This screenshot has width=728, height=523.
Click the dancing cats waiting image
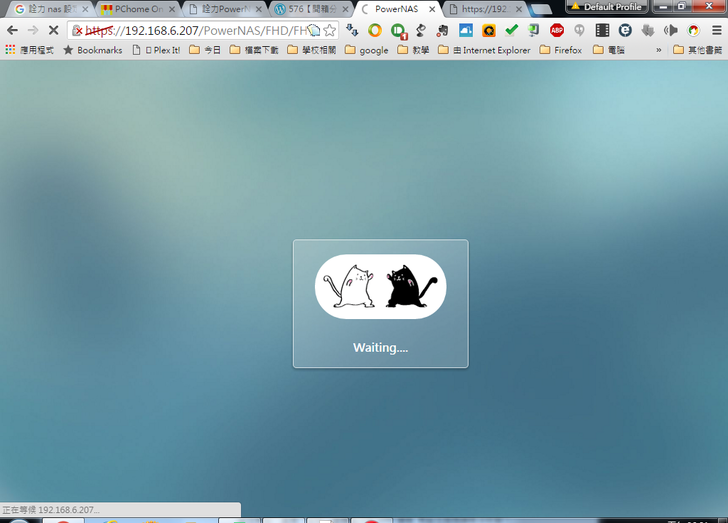point(380,287)
